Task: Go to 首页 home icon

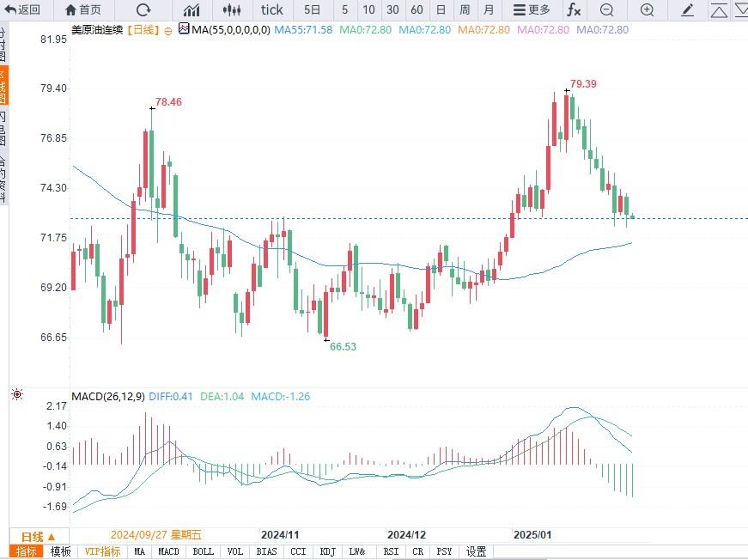Action: [83, 9]
